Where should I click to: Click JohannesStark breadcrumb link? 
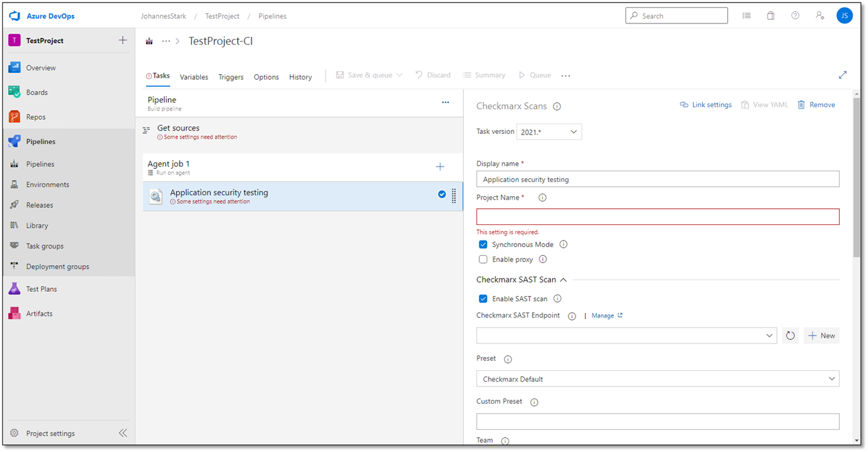[x=164, y=16]
